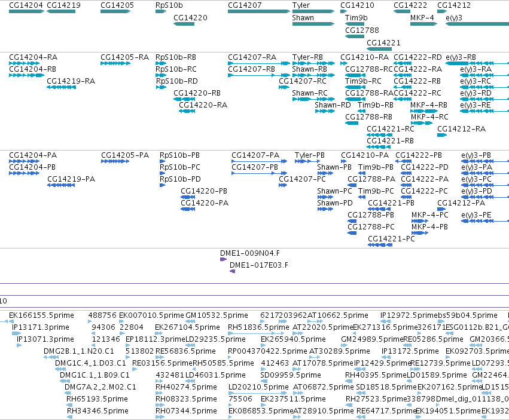509x420 pixels.
Task: Select transcript e(y)3-RE
Action: (476, 105)
